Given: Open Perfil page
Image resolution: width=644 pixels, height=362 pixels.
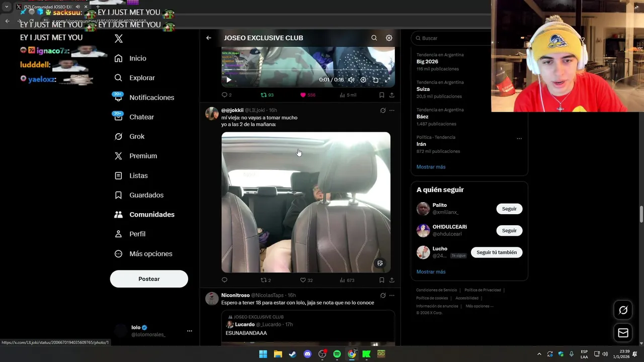Looking at the screenshot, I should 130,234.
